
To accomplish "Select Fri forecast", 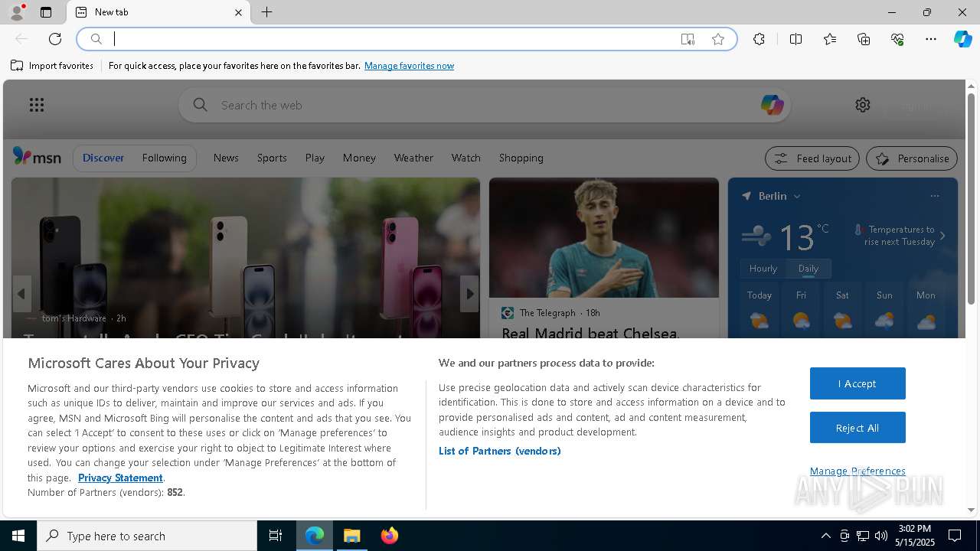I will pos(801,311).
